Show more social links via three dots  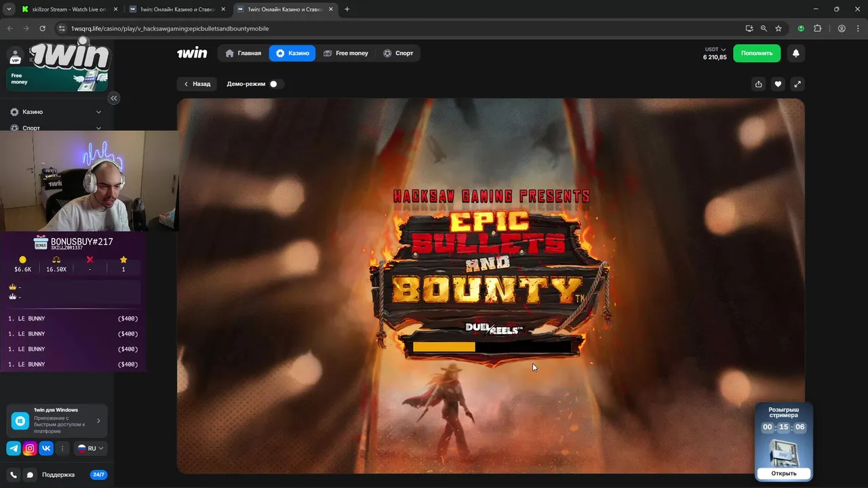pos(62,448)
